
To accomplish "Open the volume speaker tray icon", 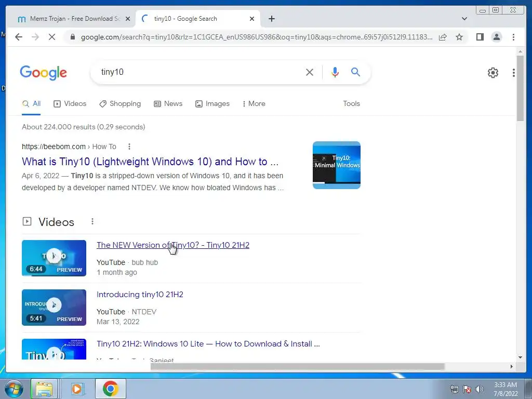I will tap(480, 389).
